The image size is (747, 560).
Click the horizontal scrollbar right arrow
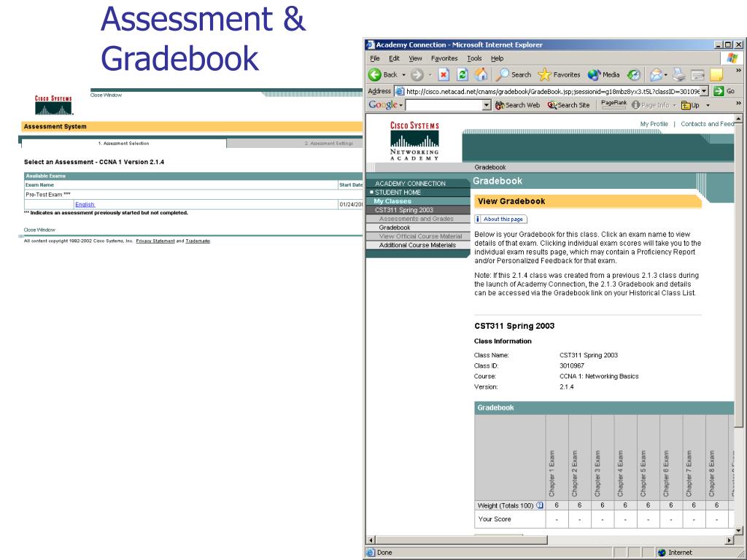[729, 540]
